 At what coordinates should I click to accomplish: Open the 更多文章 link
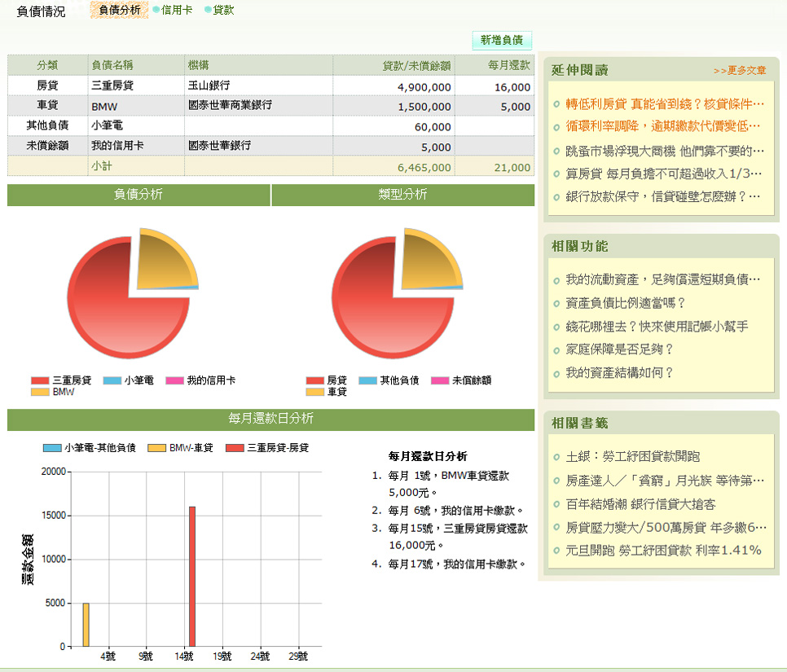click(x=740, y=71)
